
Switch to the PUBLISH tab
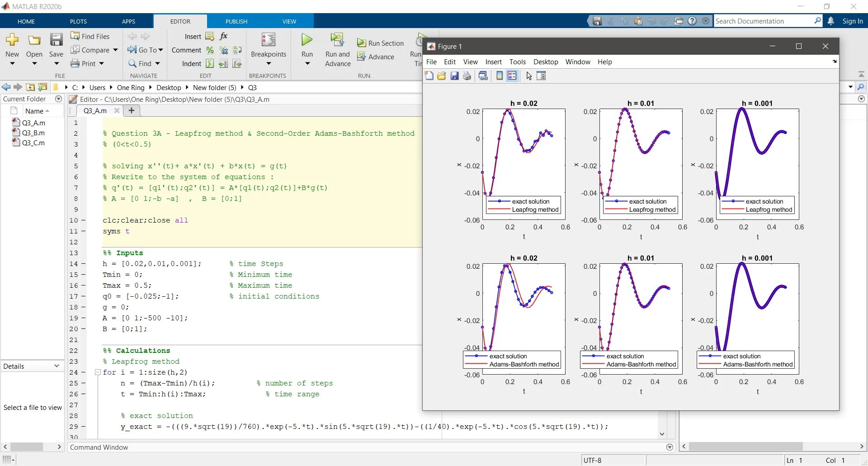click(x=236, y=21)
